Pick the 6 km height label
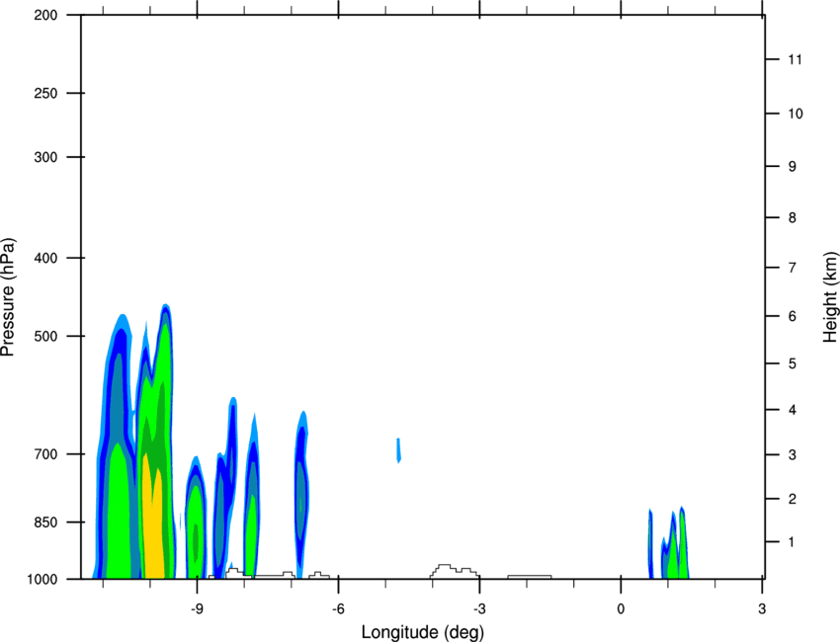The width and height of the screenshot is (840, 642). pos(793,316)
